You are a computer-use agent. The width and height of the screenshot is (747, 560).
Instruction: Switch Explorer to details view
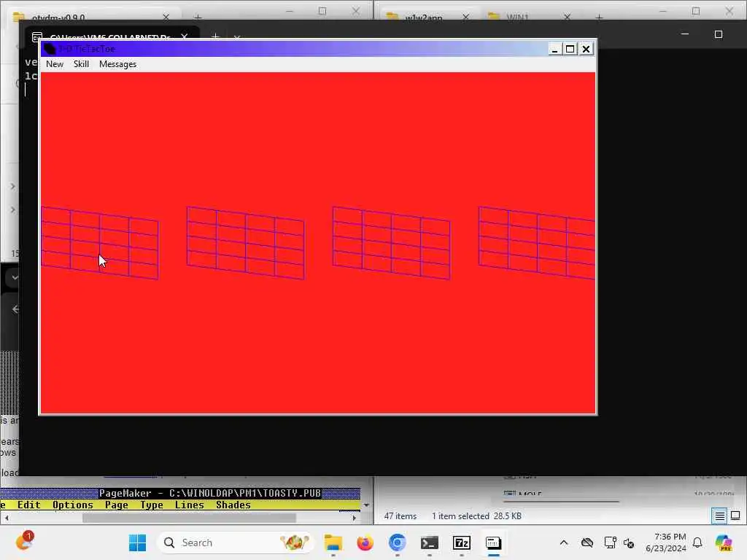pos(720,516)
